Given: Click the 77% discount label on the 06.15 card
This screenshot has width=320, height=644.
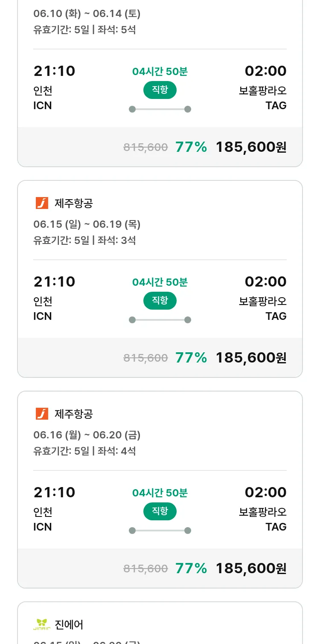Looking at the screenshot, I should [191, 358].
